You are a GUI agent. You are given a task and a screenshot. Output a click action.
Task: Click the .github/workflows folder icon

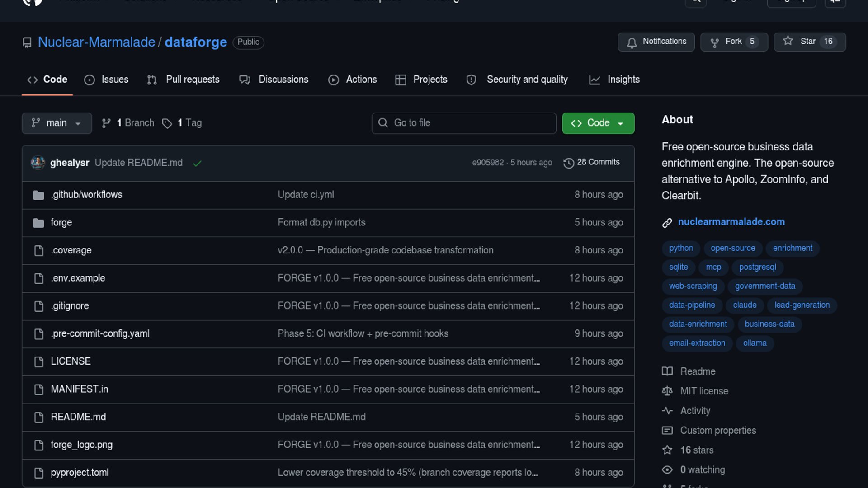point(38,195)
